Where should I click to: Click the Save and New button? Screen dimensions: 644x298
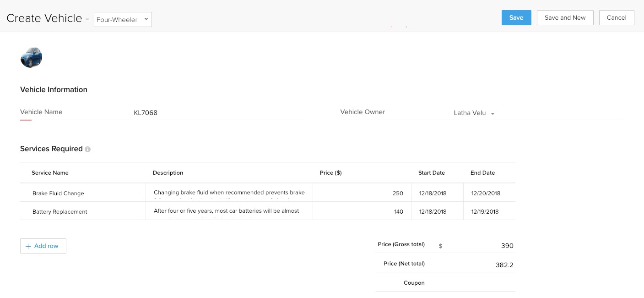click(565, 18)
